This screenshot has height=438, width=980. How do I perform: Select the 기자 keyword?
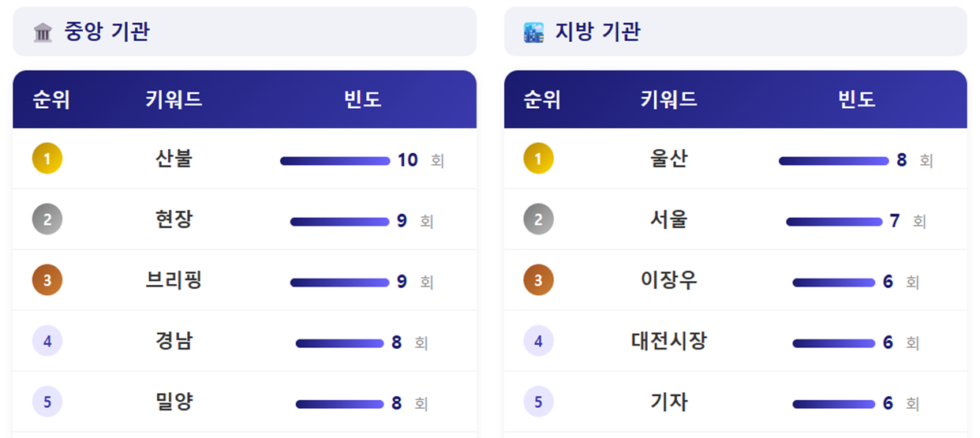[x=668, y=402]
